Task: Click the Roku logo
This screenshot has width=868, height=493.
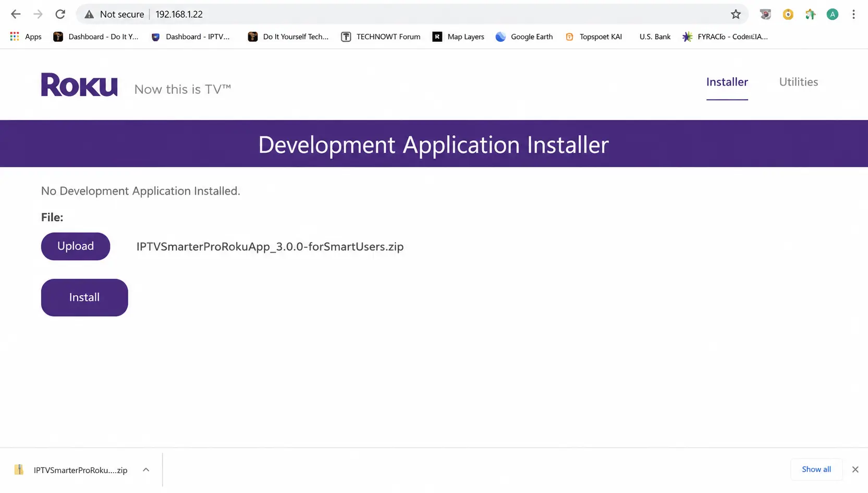Action: point(79,85)
